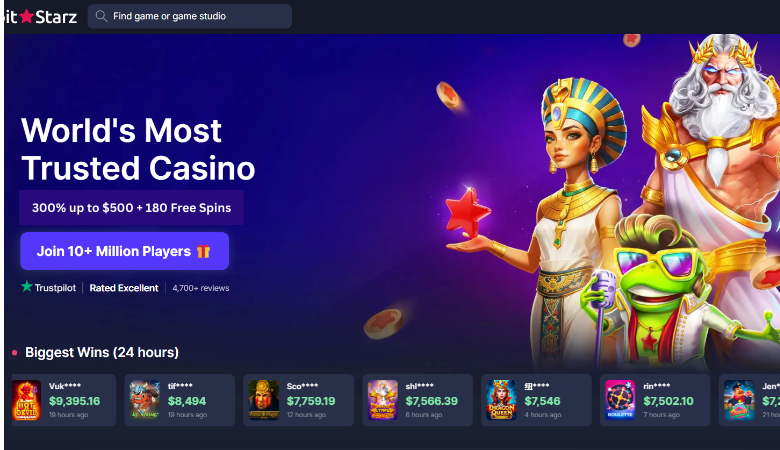Select the Vuk**** $9,395.16 win card
Viewport: 780px width, 450px height.
64,400
